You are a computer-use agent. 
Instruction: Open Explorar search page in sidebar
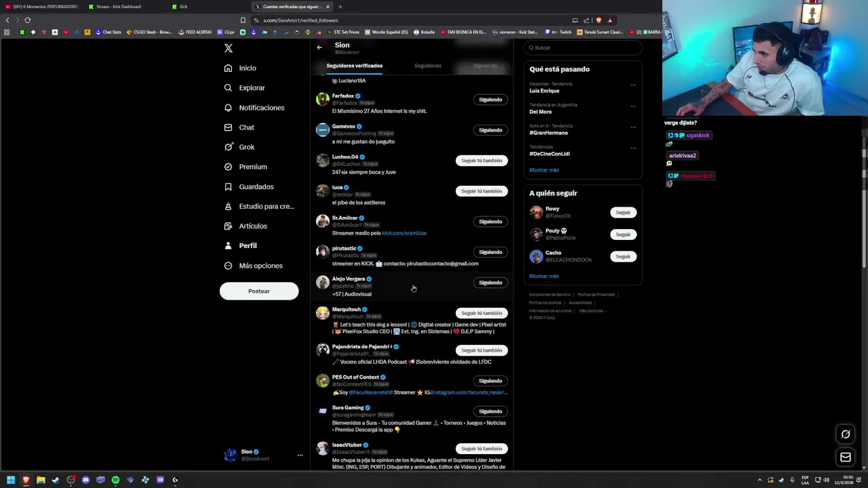click(x=245, y=87)
